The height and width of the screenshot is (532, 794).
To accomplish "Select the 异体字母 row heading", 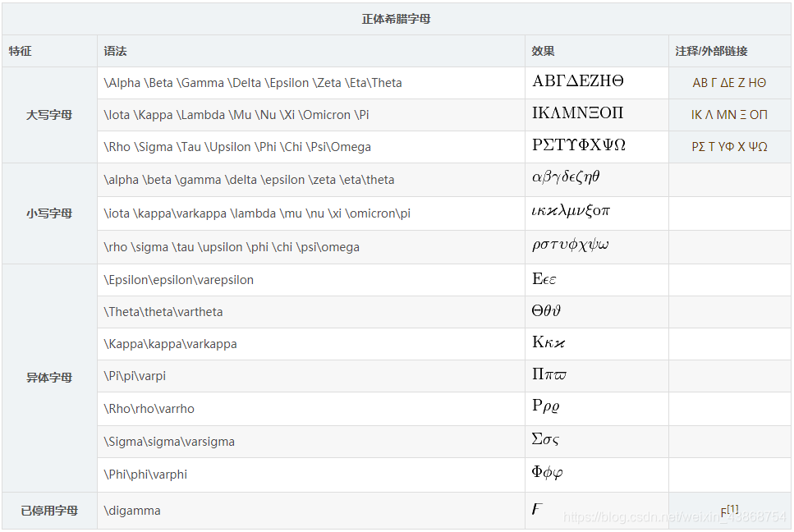I will [49, 378].
